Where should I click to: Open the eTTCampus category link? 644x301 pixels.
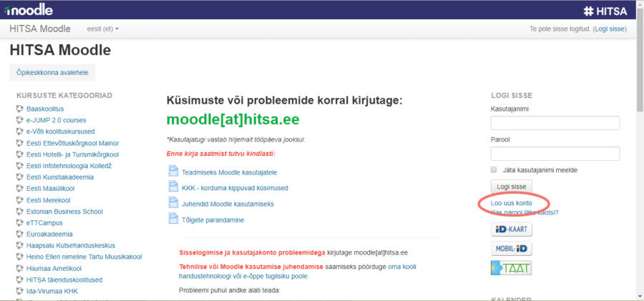coord(44,222)
